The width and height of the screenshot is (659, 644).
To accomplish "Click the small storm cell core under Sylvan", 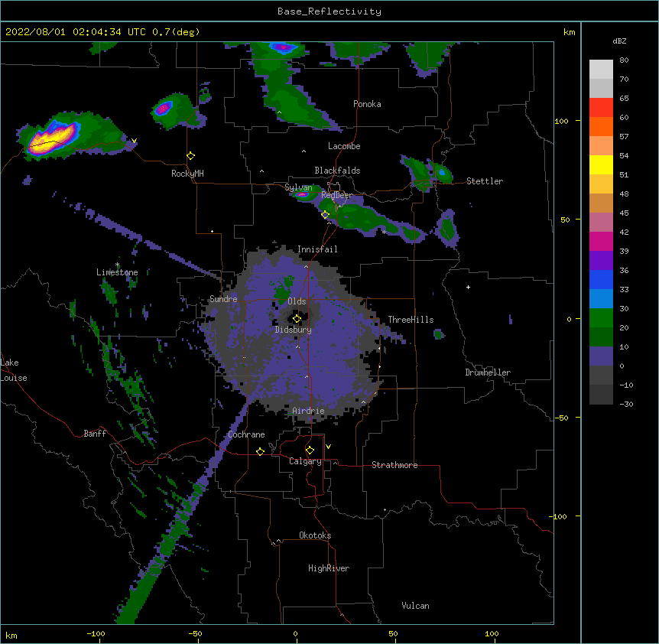I will (x=301, y=194).
